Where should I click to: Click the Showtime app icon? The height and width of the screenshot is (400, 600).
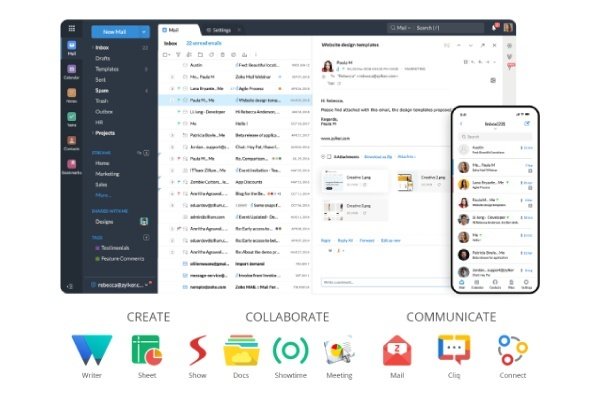click(290, 350)
